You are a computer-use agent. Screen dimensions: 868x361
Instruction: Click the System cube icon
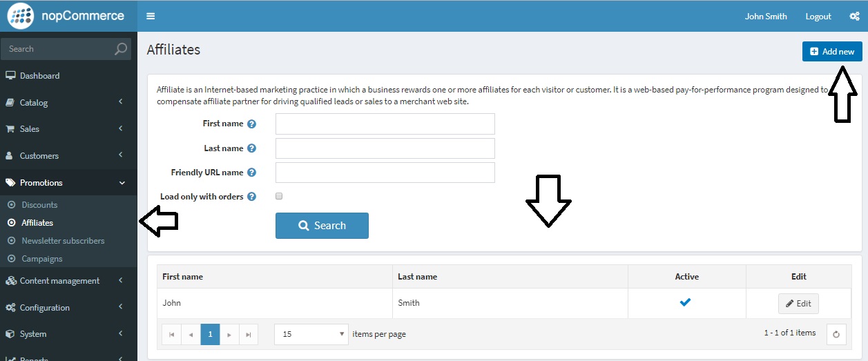[x=10, y=334]
